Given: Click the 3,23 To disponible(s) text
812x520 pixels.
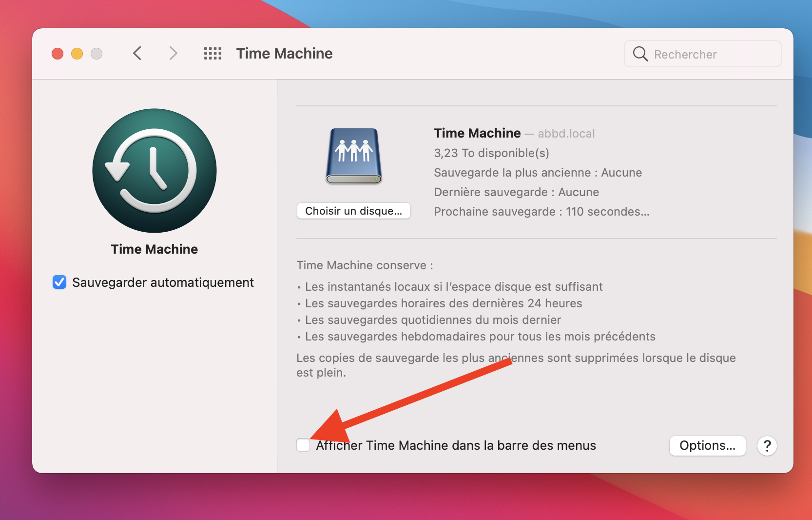Looking at the screenshot, I should pos(491,153).
